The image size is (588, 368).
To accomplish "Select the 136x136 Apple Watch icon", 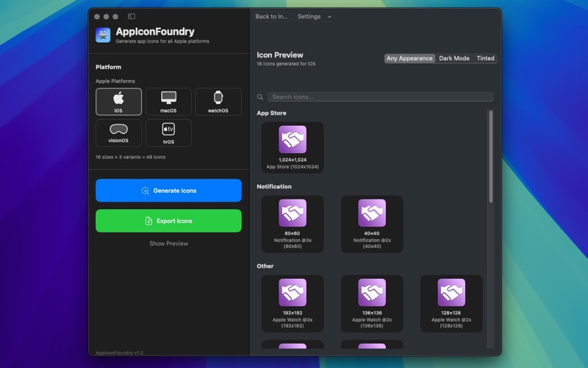I will [x=372, y=304].
